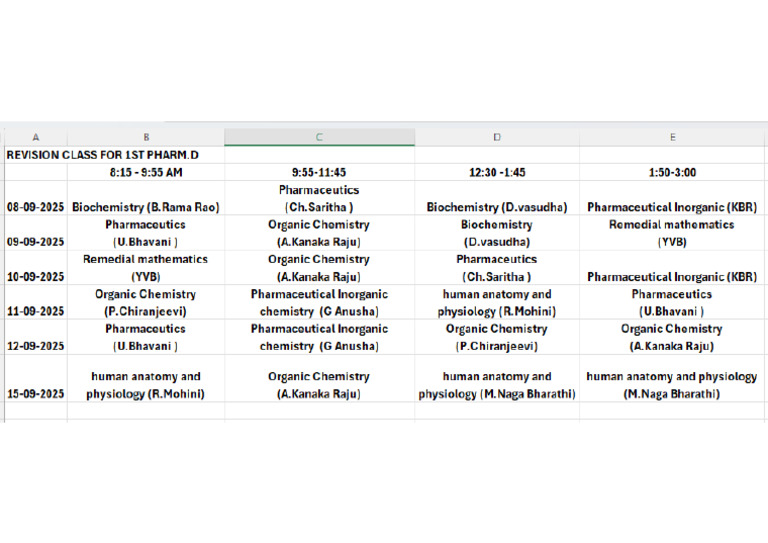Viewport: 768px width, 543px height.
Task: Select Organic Chemistry (A.Kanaka Raju) in 12-09-2025 row
Action: pyautogui.click(x=672, y=337)
